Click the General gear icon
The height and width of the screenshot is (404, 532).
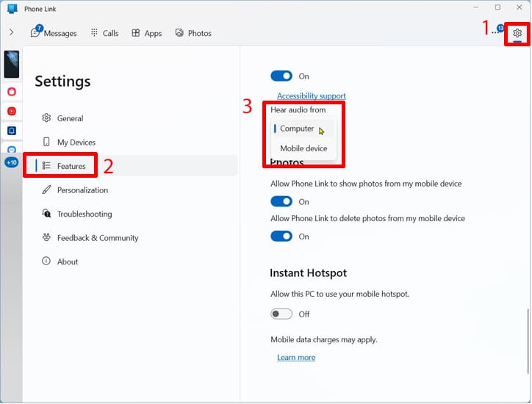(x=46, y=118)
